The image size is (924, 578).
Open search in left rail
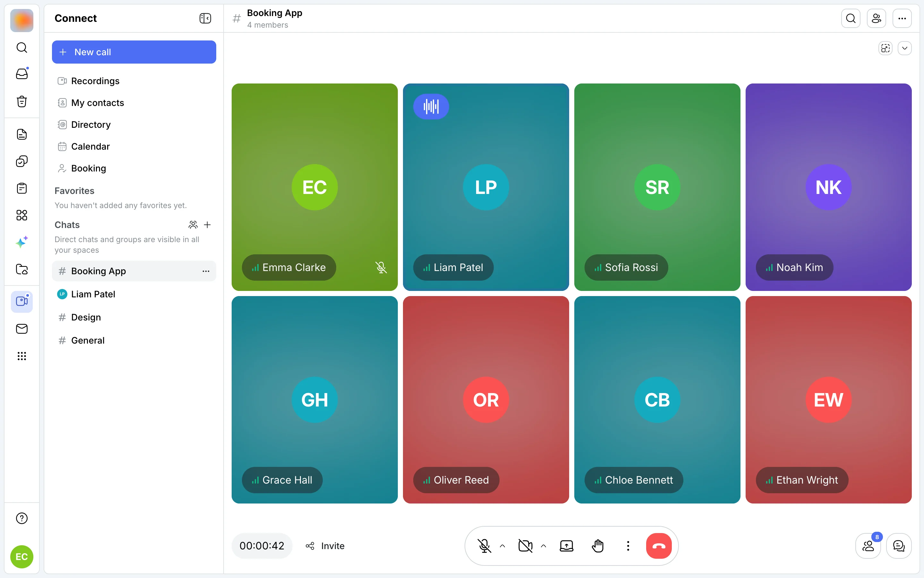[22, 48]
